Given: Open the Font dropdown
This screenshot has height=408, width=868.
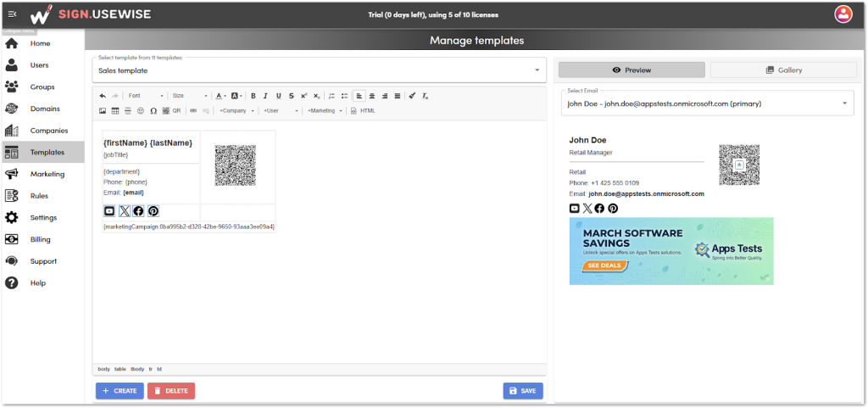Looking at the screenshot, I should (144, 96).
